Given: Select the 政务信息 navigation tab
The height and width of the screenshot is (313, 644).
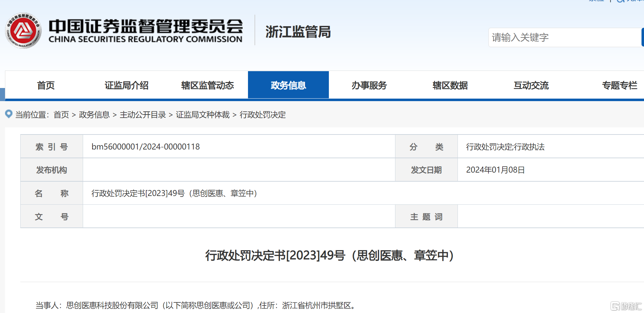Looking at the screenshot, I should [x=288, y=85].
